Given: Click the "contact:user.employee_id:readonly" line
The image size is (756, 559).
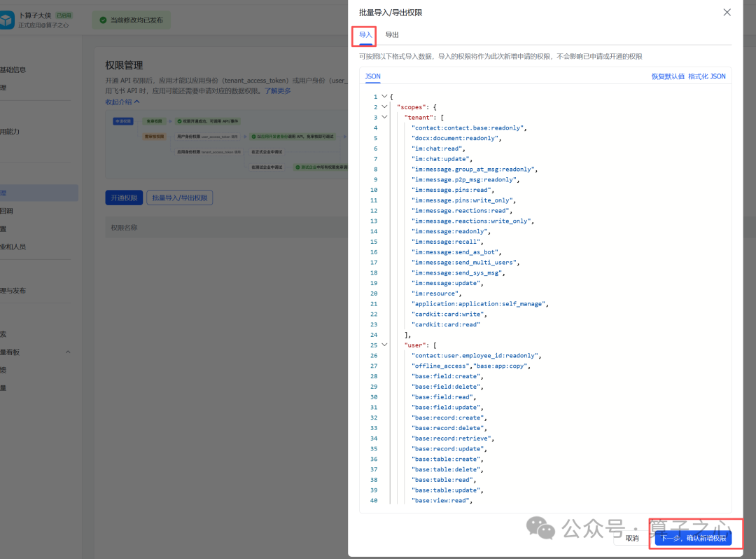Looking at the screenshot, I should (x=476, y=355).
